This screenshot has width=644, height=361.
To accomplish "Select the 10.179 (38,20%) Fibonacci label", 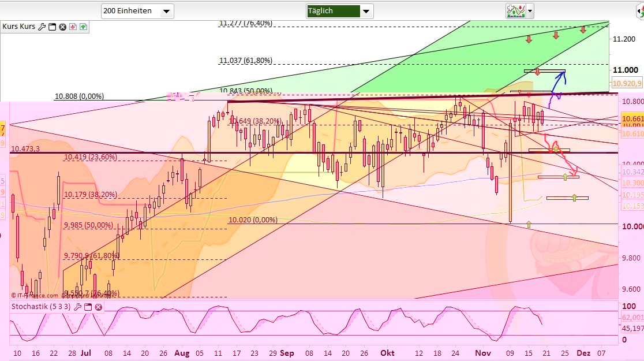I will click(91, 194).
